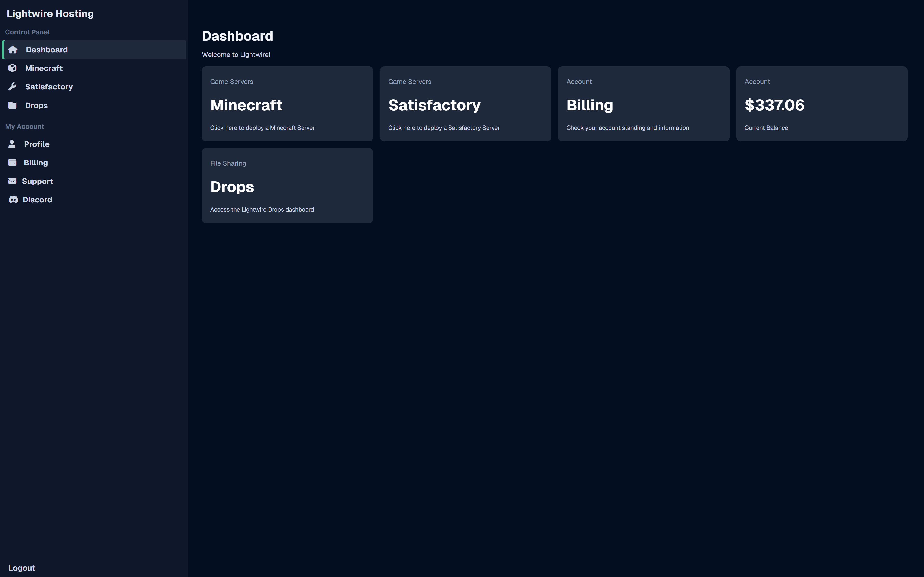Click the person icon beside Profile
The width and height of the screenshot is (924, 577).
click(x=12, y=144)
